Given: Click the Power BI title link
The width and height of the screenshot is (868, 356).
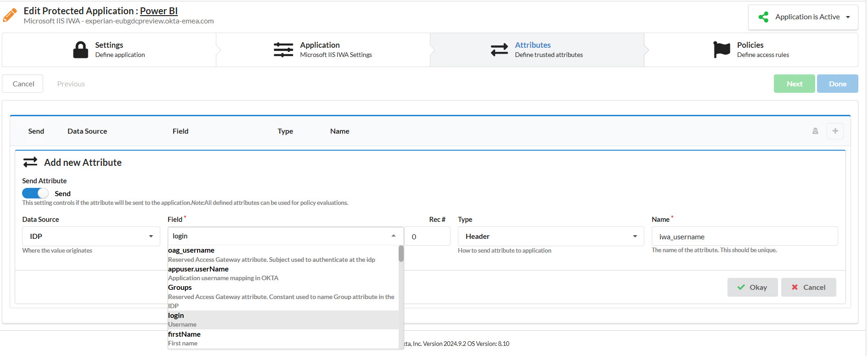Looking at the screenshot, I should coord(158,11).
